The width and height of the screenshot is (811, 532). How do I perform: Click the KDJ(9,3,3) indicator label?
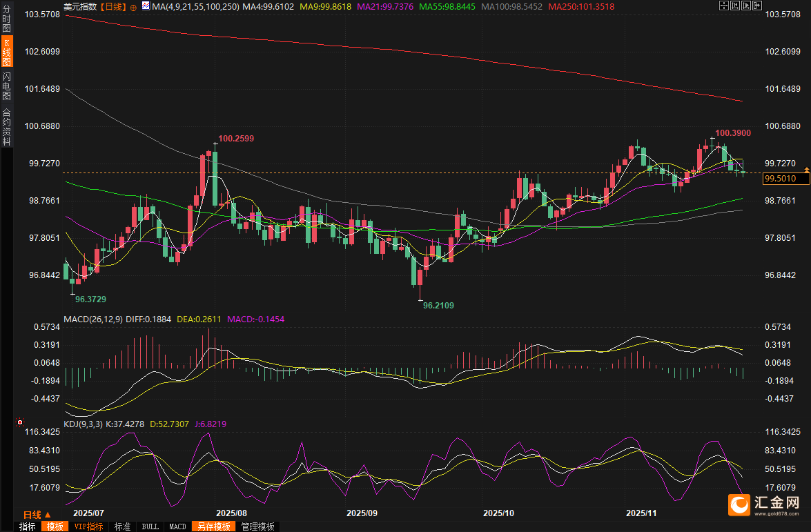coord(84,424)
